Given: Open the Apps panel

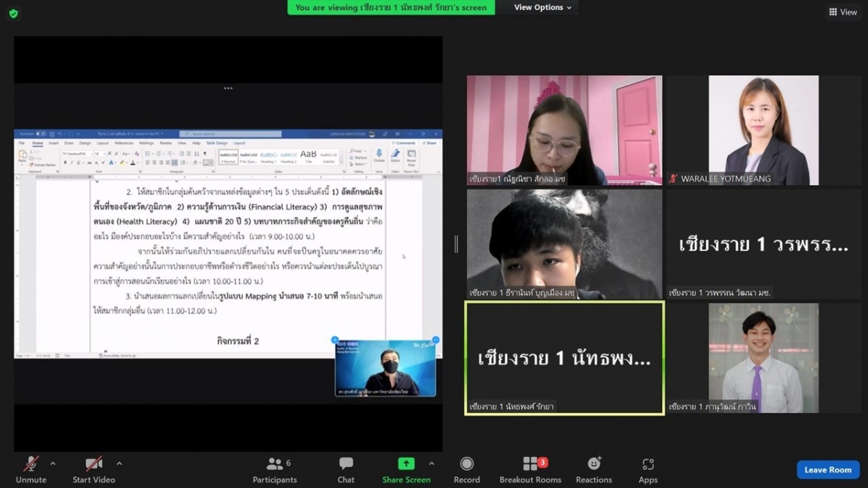Looking at the screenshot, I should 648,470.
